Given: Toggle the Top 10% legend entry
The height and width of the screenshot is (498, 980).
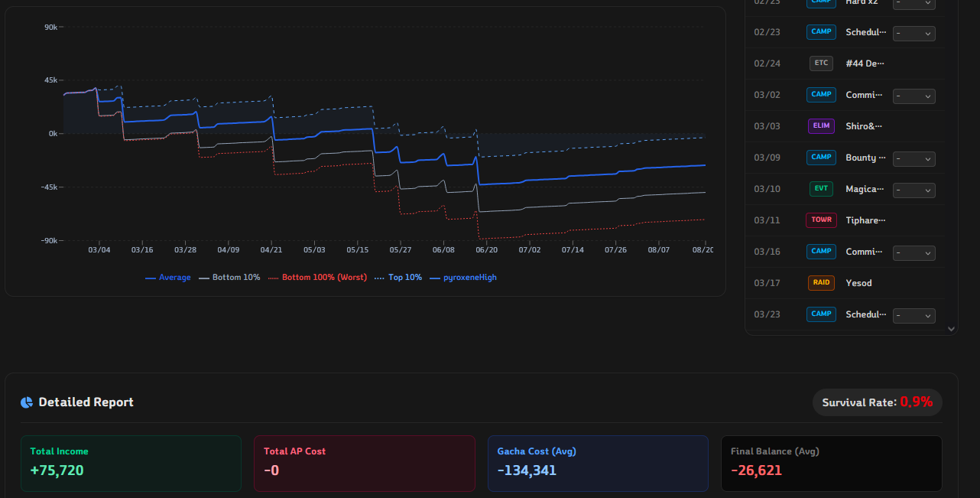Looking at the screenshot, I should pos(398,278).
